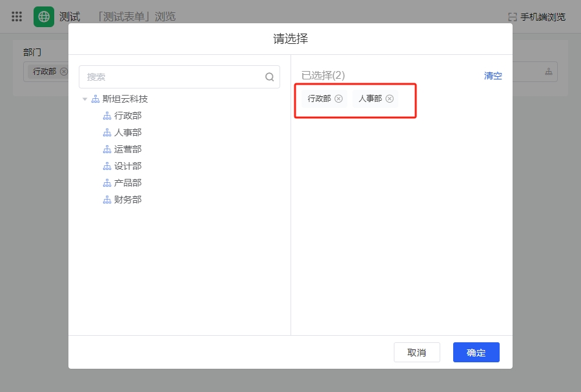581x392 pixels.
Task: Focus the 搜索 input field
Action: [179, 77]
